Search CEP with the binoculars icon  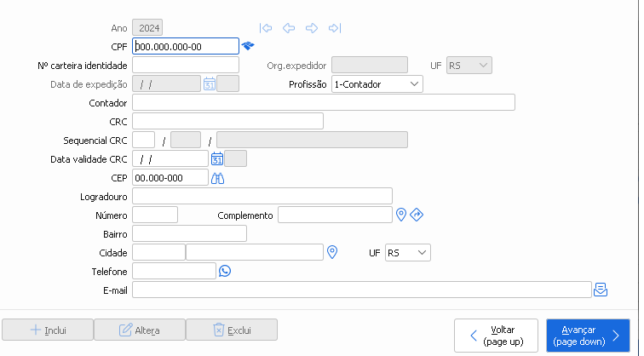pyautogui.click(x=217, y=177)
